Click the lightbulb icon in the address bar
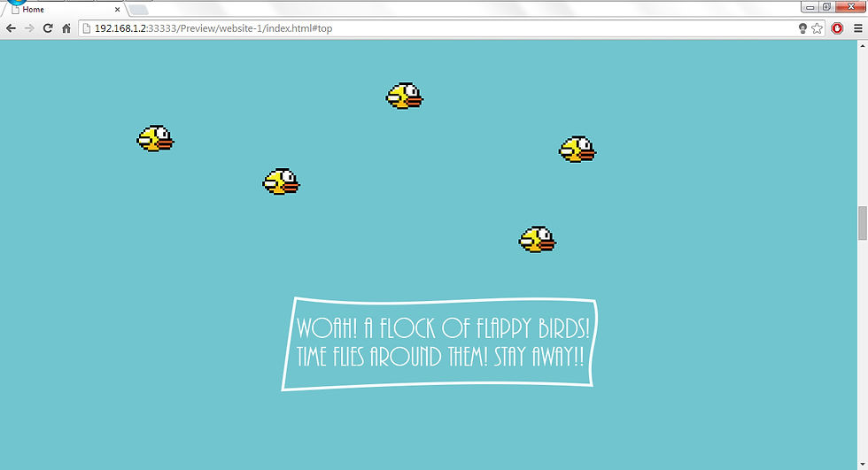The width and height of the screenshot is (868, 470). coord(802,28)
